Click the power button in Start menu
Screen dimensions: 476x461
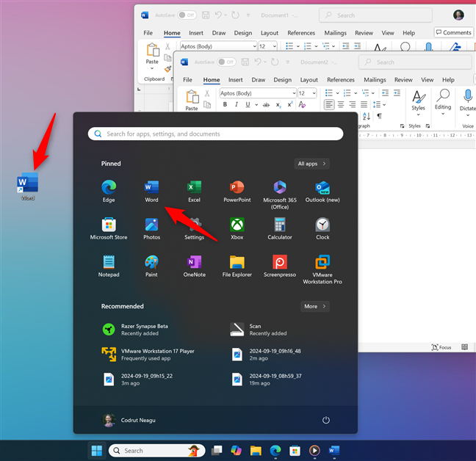click(x=325, y=420)
